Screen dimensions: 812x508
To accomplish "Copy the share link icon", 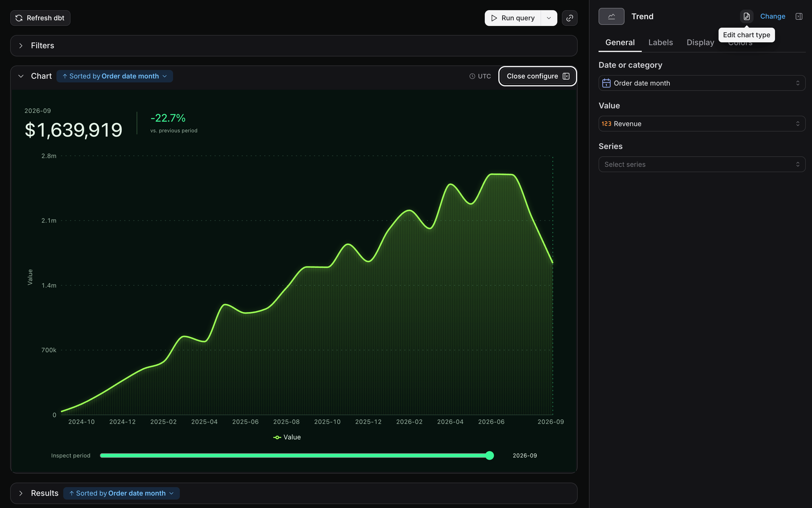I will pos(570,18).
